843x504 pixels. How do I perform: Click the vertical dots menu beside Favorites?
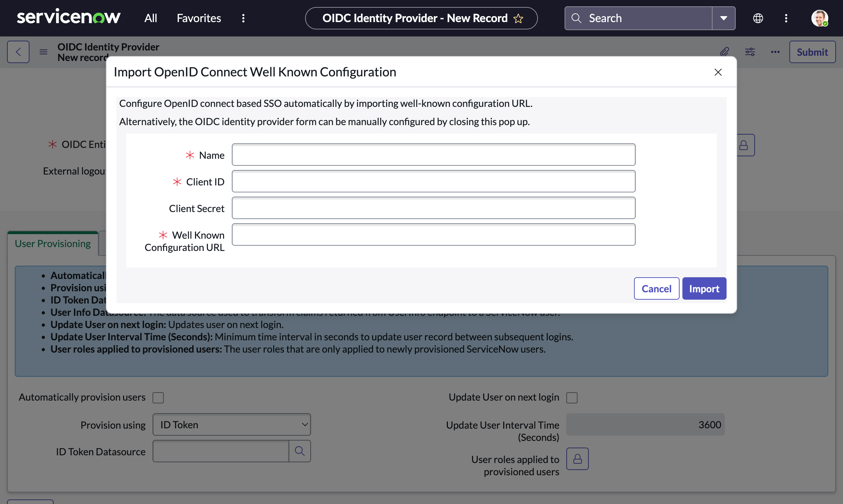coord(243,18)
